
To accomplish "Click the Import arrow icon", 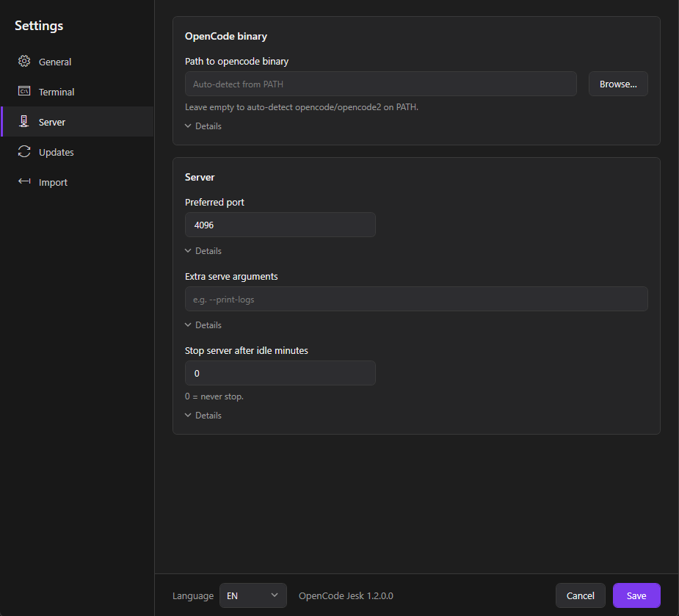I will (x=24, y=181).
